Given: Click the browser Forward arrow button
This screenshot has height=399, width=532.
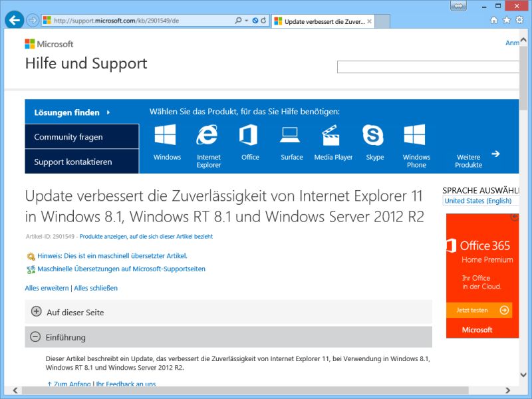Looking at the screenshot, I should (33, 21).
